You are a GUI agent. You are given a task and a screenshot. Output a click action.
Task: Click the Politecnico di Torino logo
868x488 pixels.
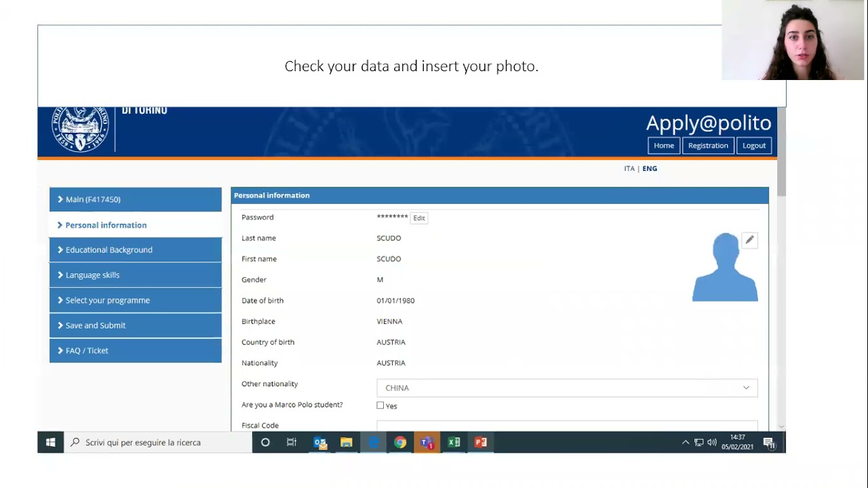pos(81,129)
